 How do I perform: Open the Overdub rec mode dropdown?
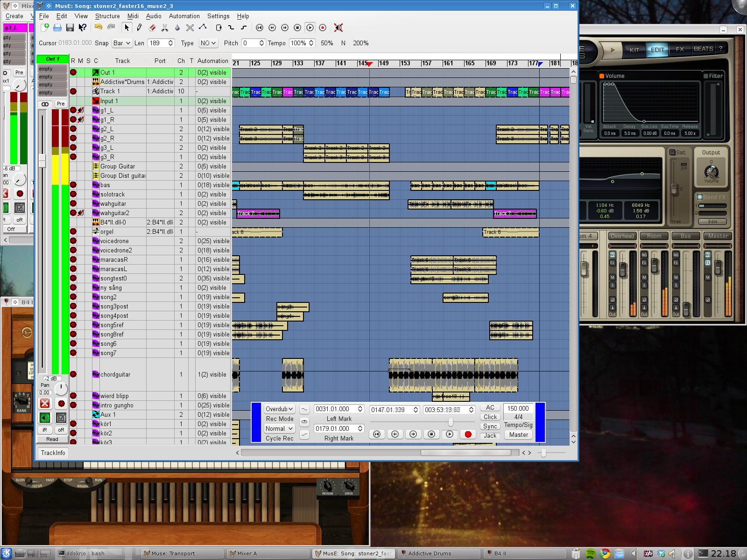pyautogui.click(x=279, y=409)
